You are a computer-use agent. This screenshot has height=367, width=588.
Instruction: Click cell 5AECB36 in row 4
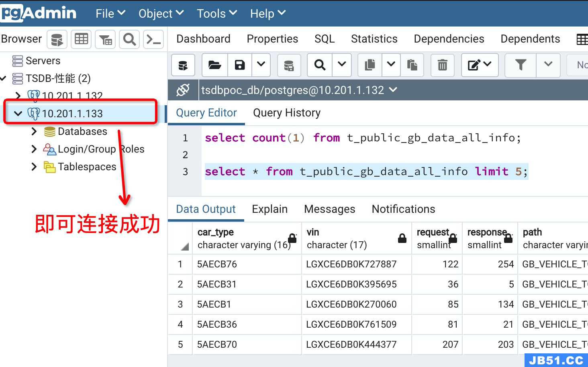(247, 324)
